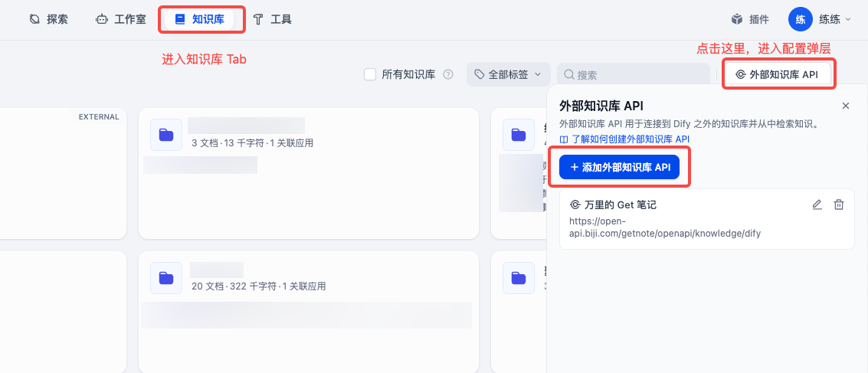Screen dimensions: 868x373
Task: Open the knowledge card with 20 文档
Action: pyautogui.click(x=308, y=312)
